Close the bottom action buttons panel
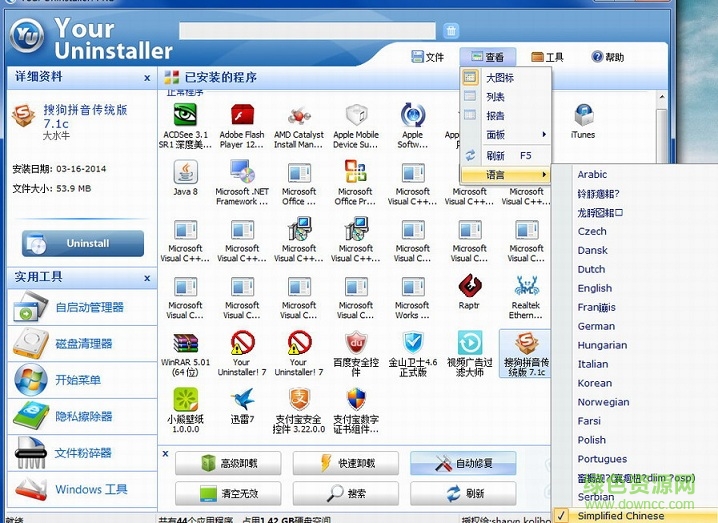 point(165,454)
